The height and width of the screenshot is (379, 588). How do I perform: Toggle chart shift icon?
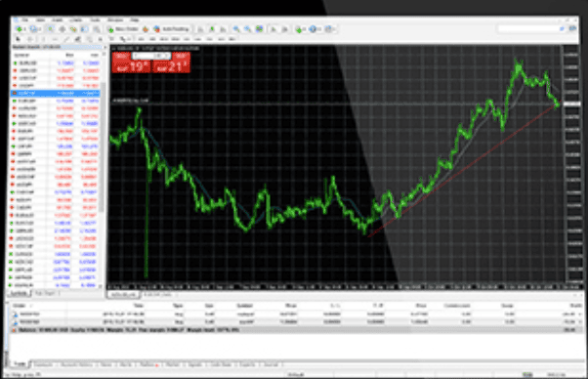pos(284,29)
